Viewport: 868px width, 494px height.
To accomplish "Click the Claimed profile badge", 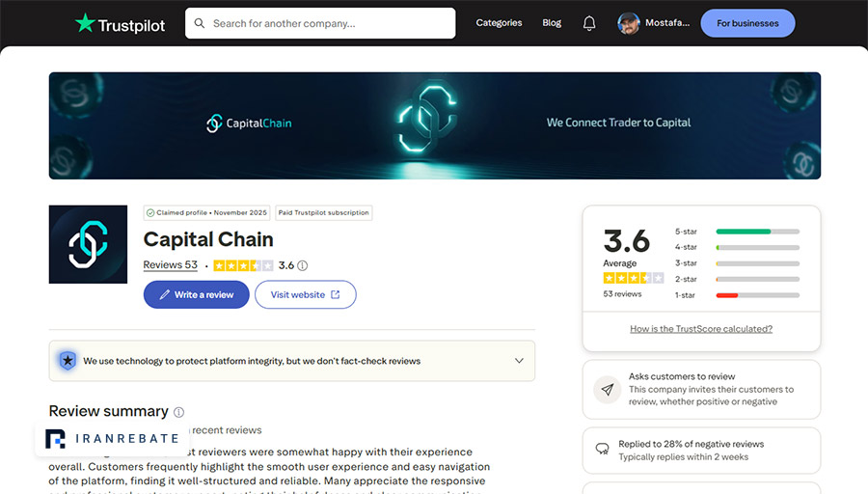I will (x=206, y=212).
